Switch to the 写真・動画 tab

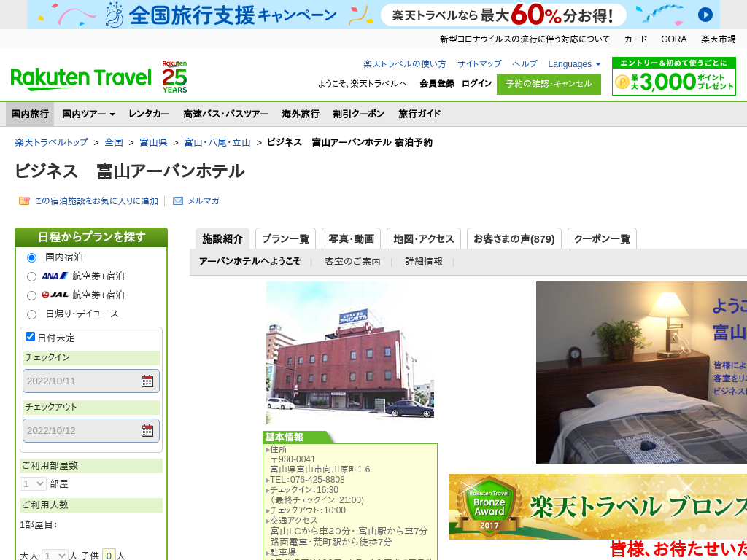(351, 238)
